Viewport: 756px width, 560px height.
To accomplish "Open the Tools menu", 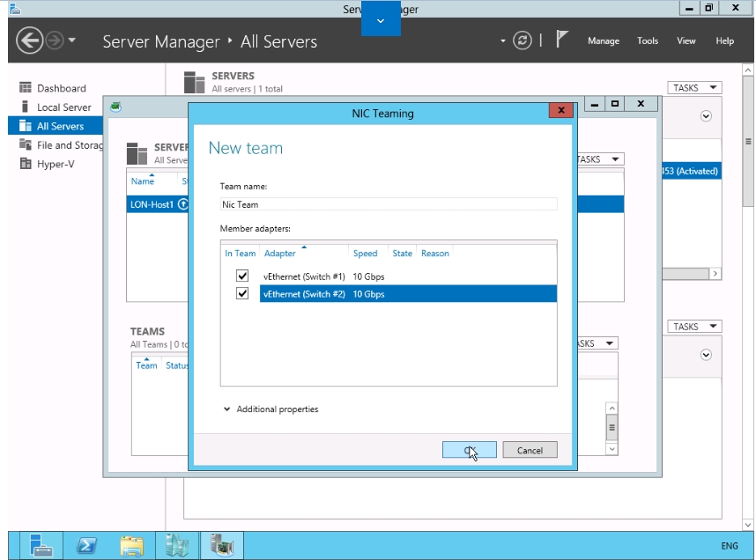I will pyautogui.click(x=648, y=41).
